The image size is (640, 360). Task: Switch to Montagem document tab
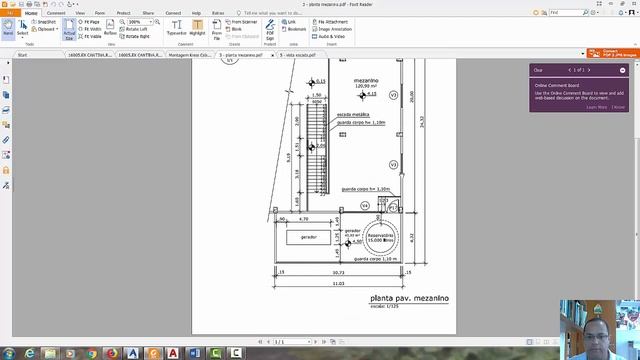(x=189, y=55)
